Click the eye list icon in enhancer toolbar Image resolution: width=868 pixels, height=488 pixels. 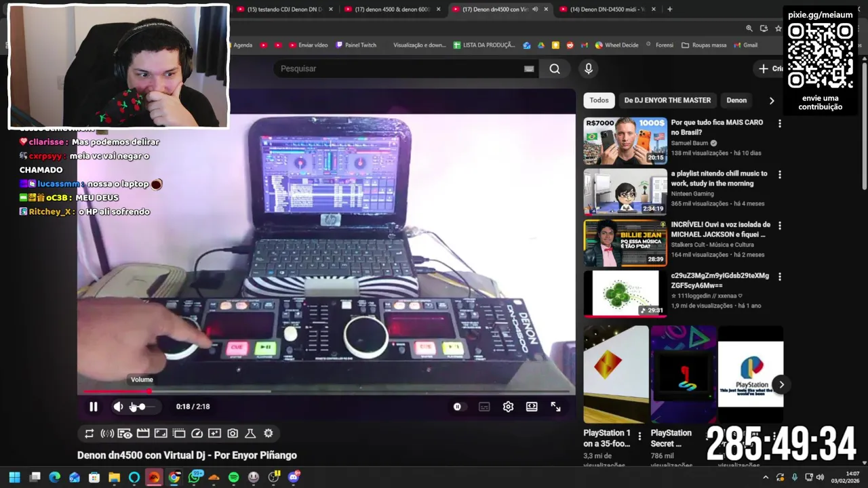tap(125, 433)
